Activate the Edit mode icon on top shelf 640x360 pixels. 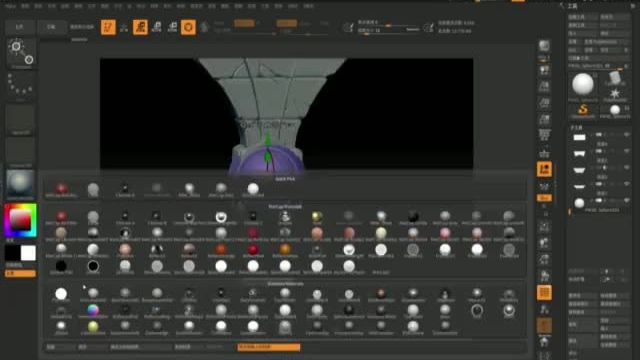tap(108, 27)
